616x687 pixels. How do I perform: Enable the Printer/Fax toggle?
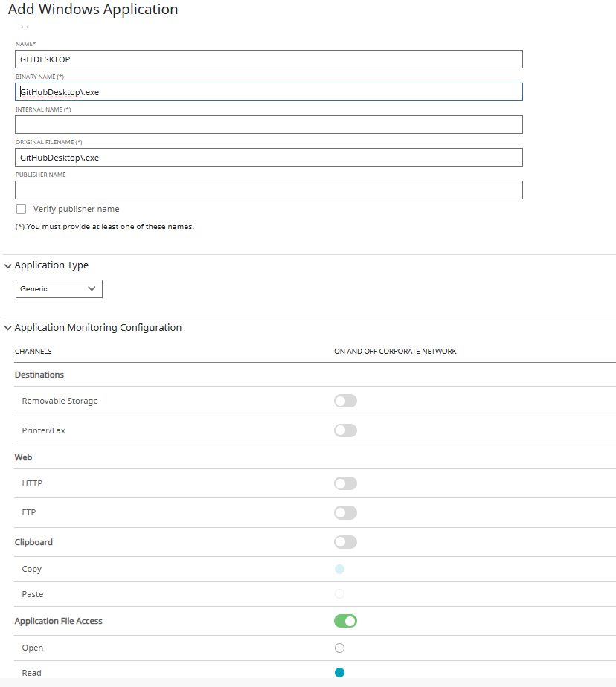click(345, 430)
